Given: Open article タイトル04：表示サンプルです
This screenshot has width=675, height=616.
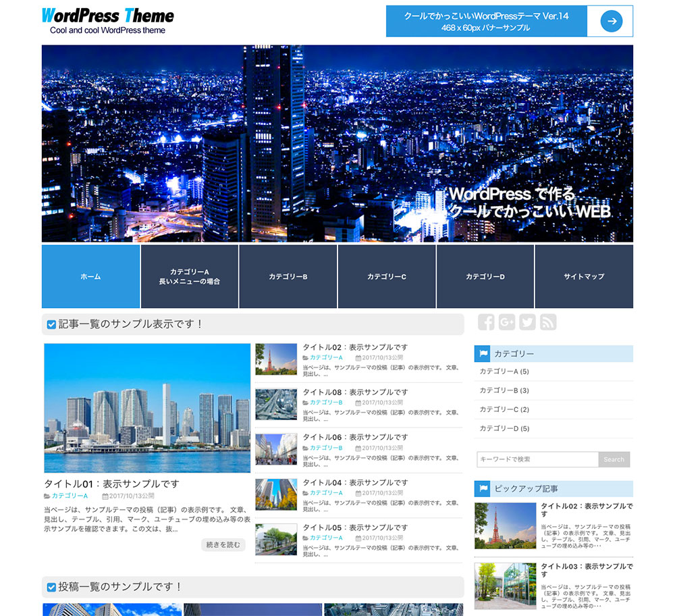Looking at the screenshot, I should 355,482.
